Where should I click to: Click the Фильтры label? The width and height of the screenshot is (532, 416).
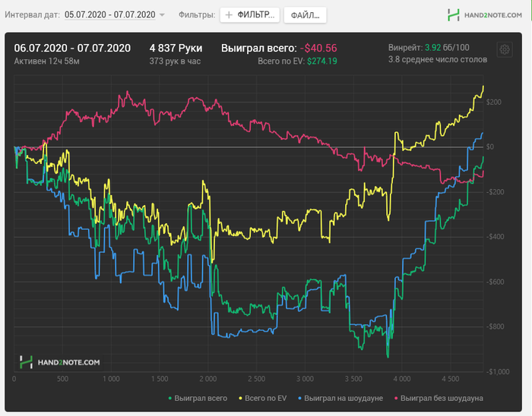point(197,15)
